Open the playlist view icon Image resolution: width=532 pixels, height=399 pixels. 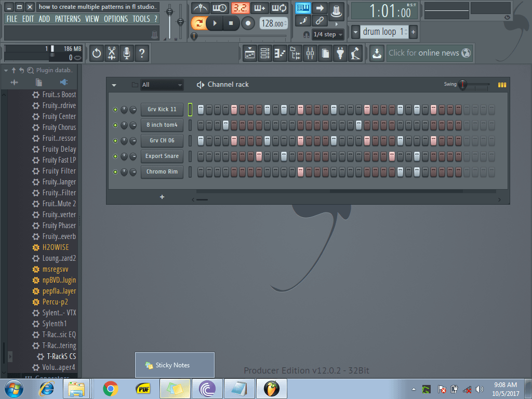(250, 53)
